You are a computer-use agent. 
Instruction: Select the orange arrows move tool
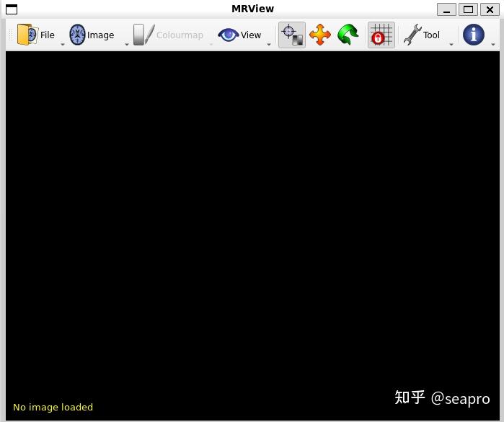(x=320, y=35)
